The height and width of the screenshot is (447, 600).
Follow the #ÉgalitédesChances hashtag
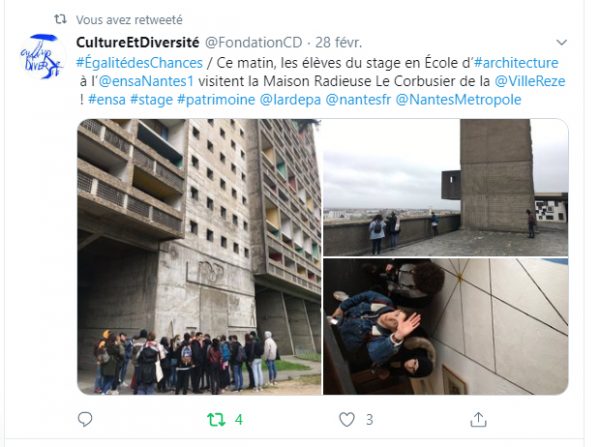pyautogui.click(x=139, y=63)
